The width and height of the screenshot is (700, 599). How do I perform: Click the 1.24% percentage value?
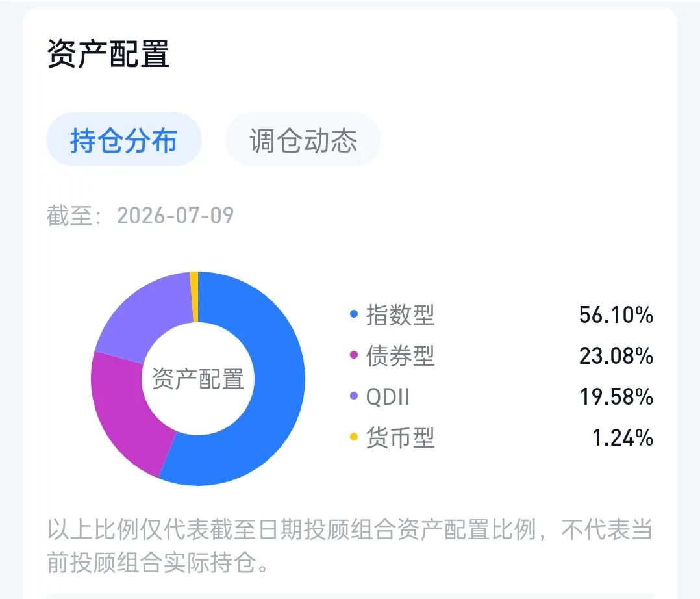point(622,437)
